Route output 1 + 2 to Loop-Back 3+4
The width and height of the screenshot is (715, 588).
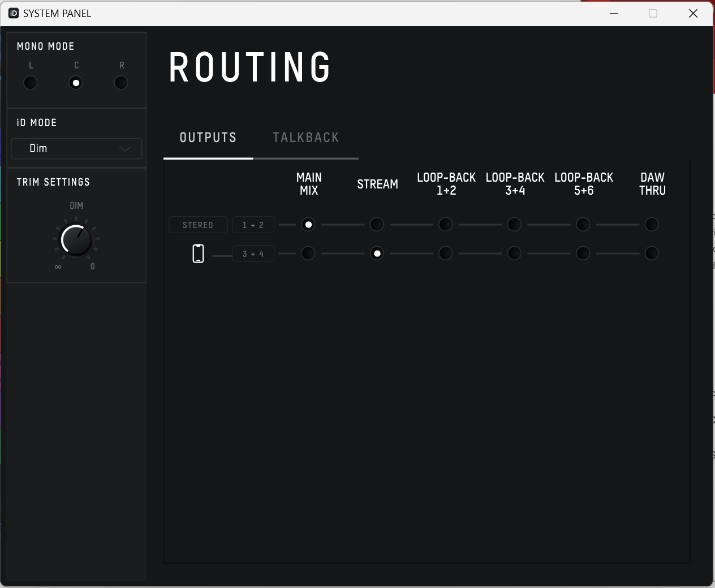(x=514, y=225)
